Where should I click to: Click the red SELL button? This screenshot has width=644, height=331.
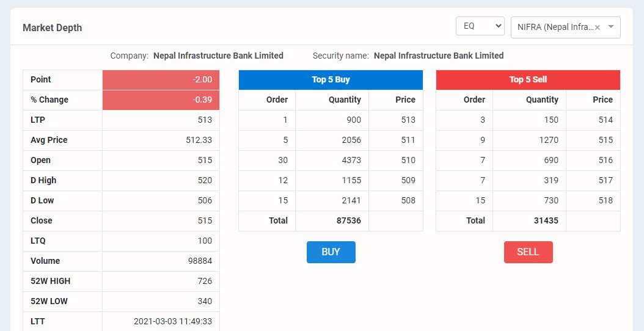click(x=528, y=252)
